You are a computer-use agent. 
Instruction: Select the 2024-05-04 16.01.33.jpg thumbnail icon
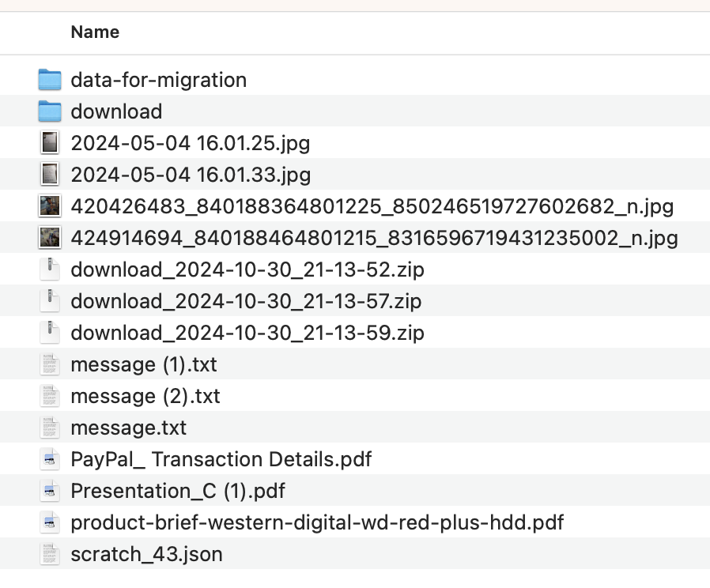click(50, 175)
